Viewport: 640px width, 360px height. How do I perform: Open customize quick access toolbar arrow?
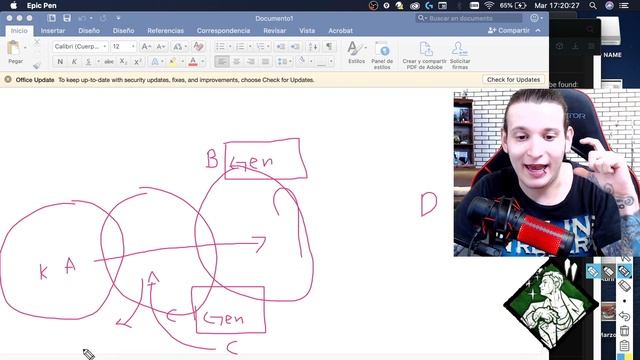pyautogui.click(x=118, y=18)
